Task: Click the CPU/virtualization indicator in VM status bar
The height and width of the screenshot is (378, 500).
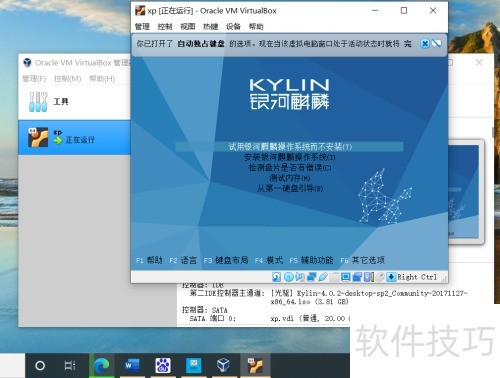Action: [x=369, y=277]
